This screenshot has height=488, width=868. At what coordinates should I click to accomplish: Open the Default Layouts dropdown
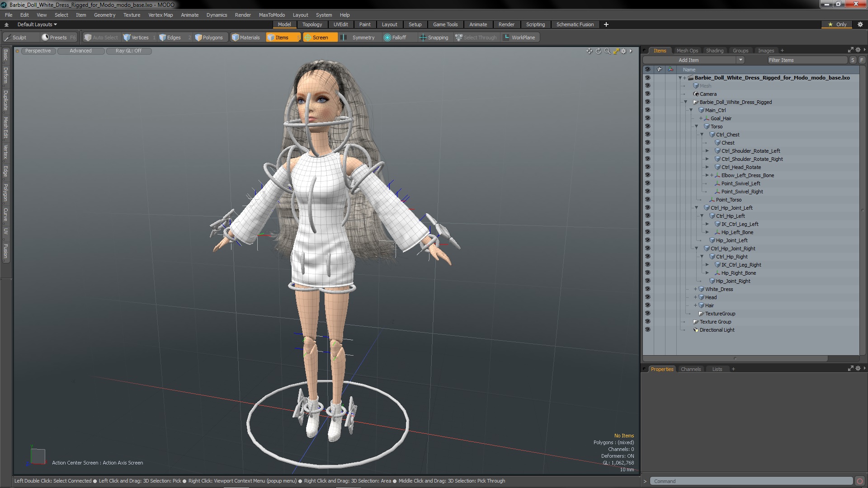pos(37,24)
